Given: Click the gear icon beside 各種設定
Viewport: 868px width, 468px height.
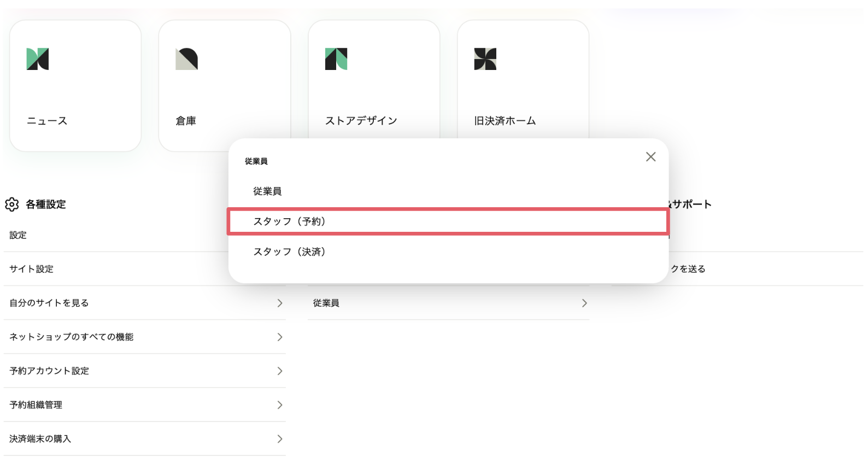Looking at the screenshot, I should pyautogui.click(x=12, y=204).
